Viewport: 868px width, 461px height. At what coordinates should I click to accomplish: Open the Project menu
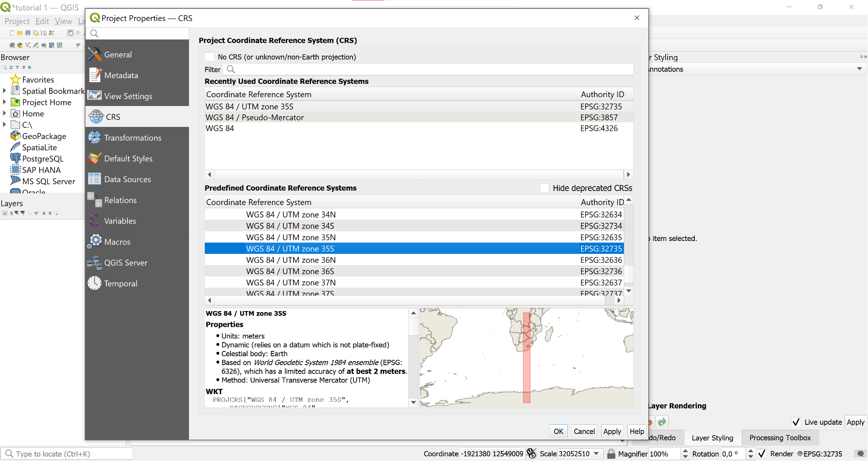(17, 21)
